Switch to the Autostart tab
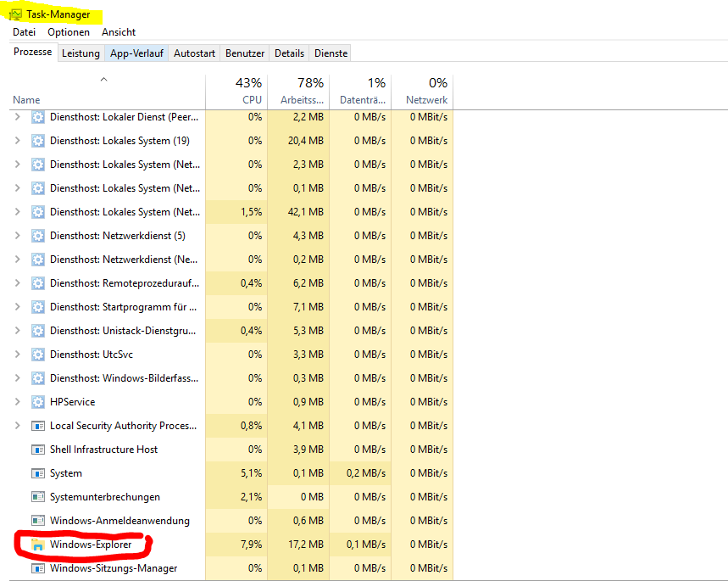 click(x=194, y=53)
